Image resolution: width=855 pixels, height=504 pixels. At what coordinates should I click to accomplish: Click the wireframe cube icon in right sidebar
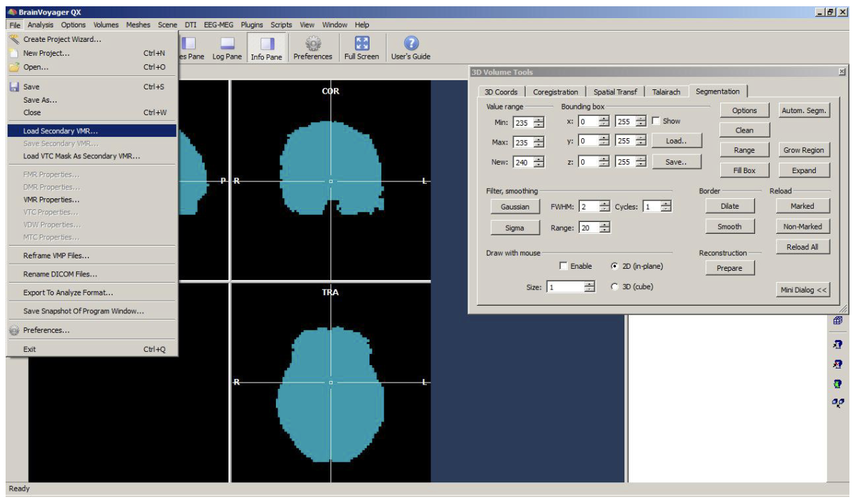(838, 320)
